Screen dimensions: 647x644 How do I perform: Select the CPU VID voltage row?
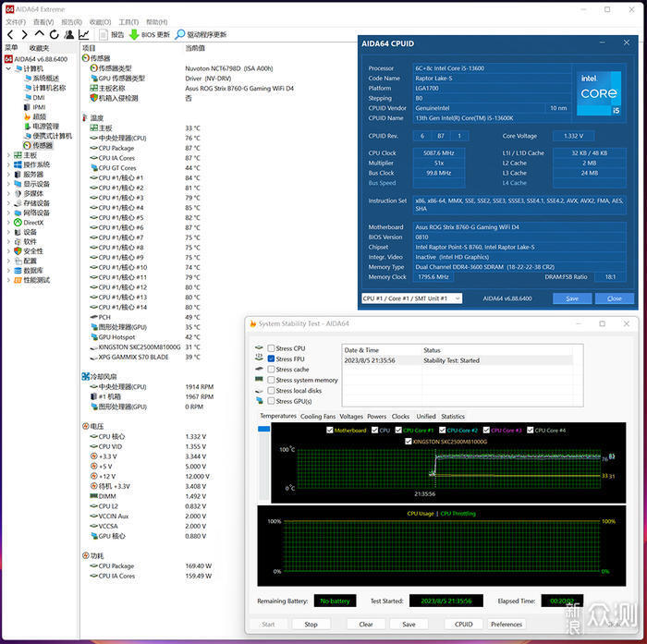[149, 446]
